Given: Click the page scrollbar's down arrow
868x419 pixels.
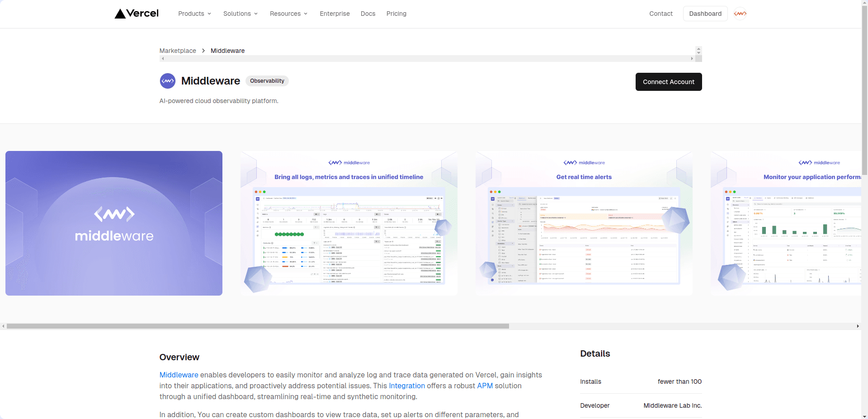Looking at the screenshot, I should click(864, 416).
